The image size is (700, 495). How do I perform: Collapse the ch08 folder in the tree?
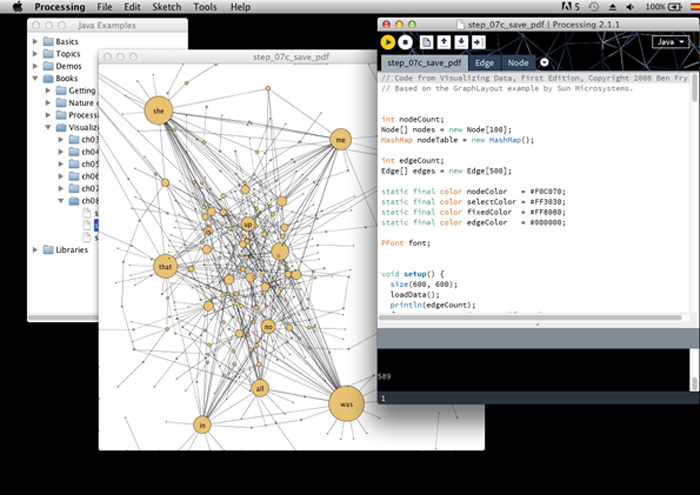pyautogui.click(x=61, y=201)
